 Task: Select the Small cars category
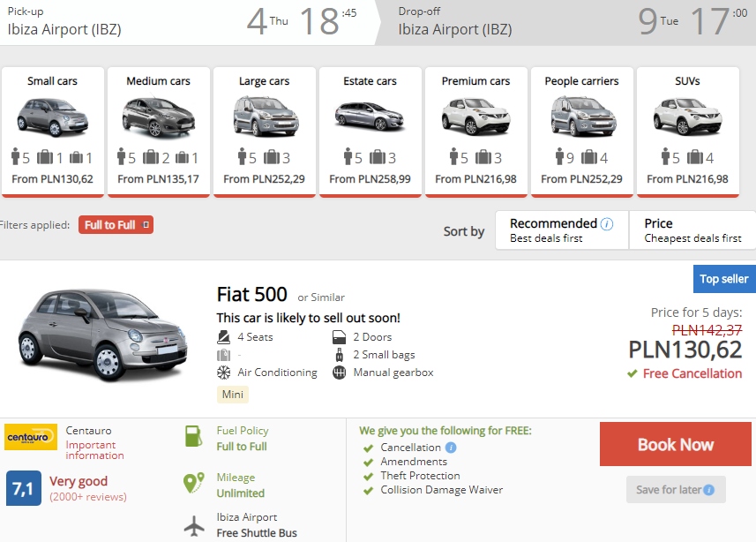tap(53, 131)
